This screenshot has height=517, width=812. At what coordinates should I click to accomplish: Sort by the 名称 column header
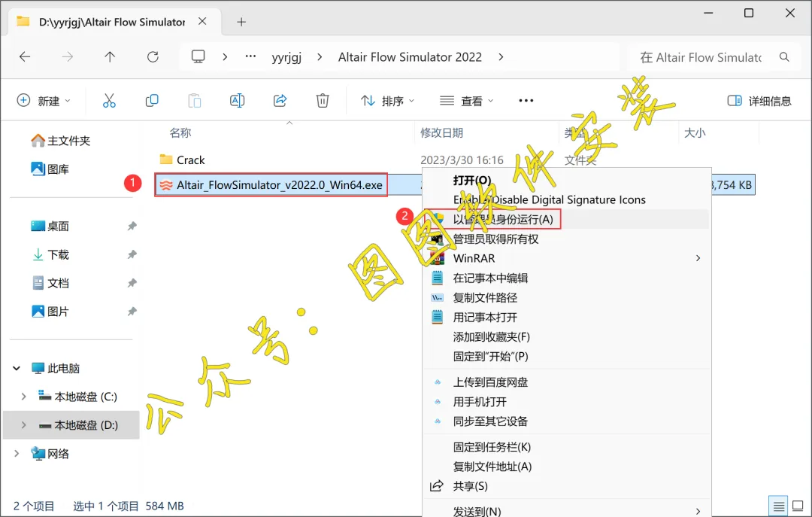coord(180,132)
